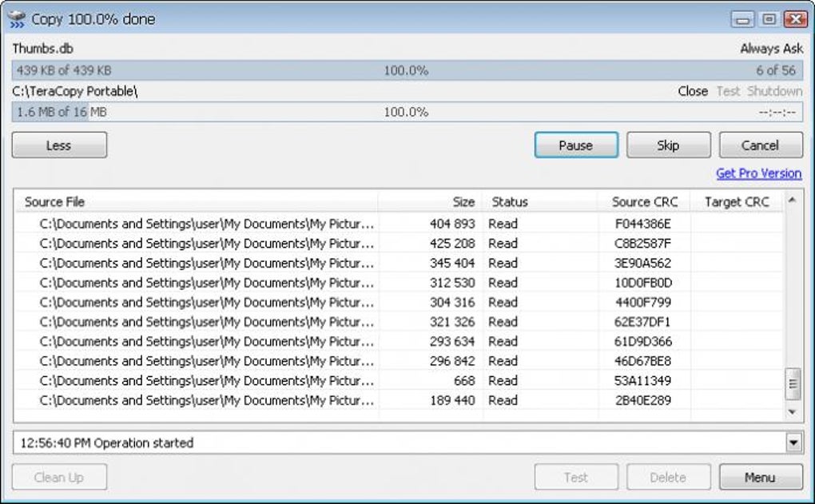Click the total progress bar showing 16 MB

(407, 113)
